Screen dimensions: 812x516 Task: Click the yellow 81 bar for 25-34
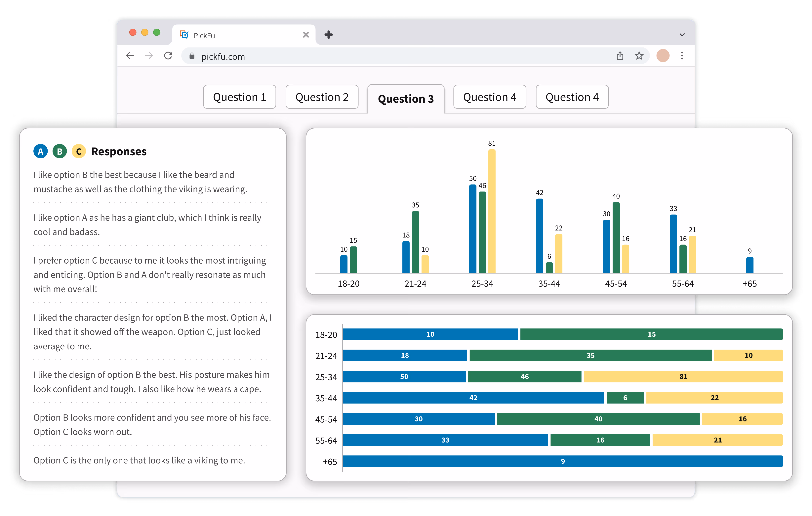[x=492, y=211]
